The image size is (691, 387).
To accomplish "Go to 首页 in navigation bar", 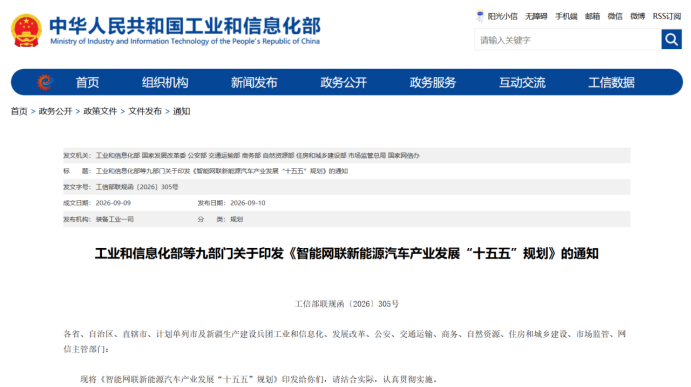I will click(x=87, y=82).
